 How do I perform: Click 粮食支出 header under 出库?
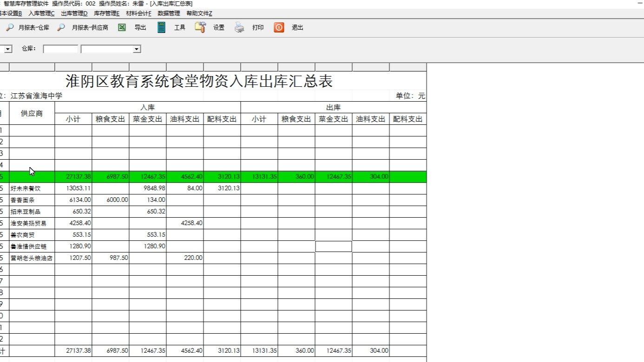pyautogui.click(x=296, y=119)
